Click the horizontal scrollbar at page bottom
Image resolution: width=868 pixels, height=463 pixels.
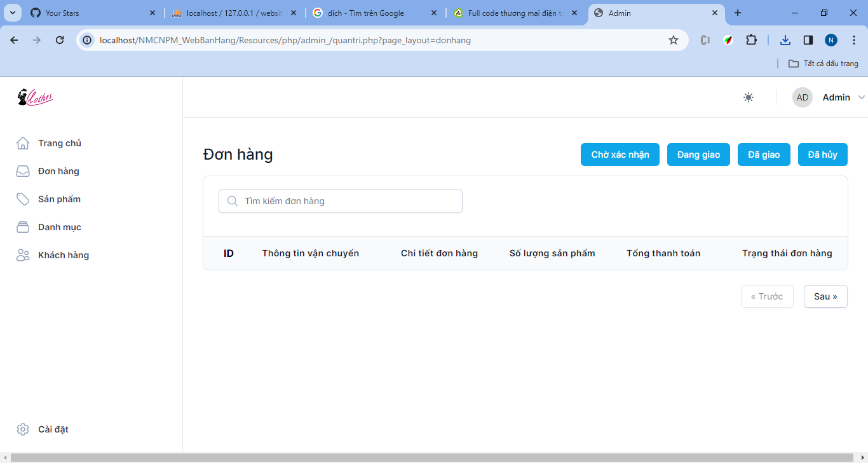click(x=432, y=457)
